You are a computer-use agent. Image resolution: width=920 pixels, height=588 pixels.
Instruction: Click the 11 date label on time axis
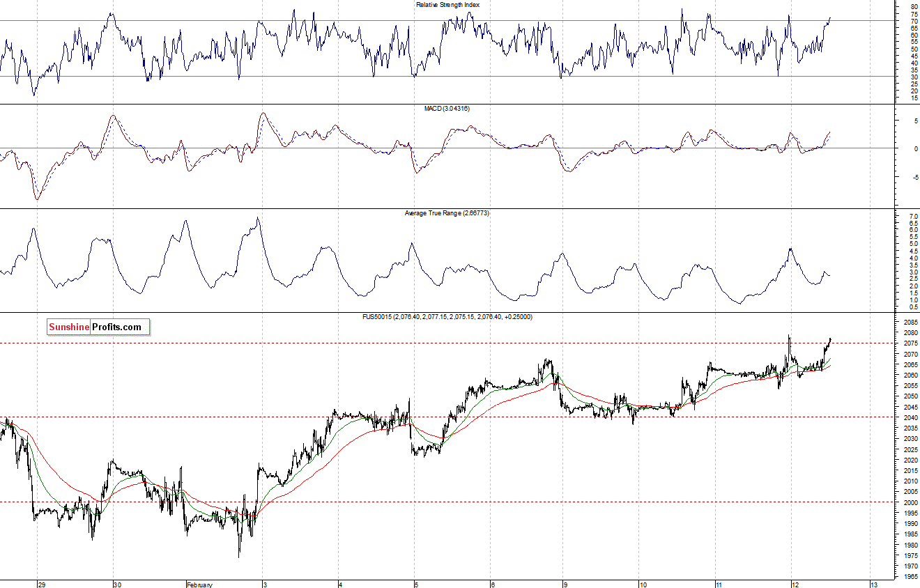[x=719, y=584]
